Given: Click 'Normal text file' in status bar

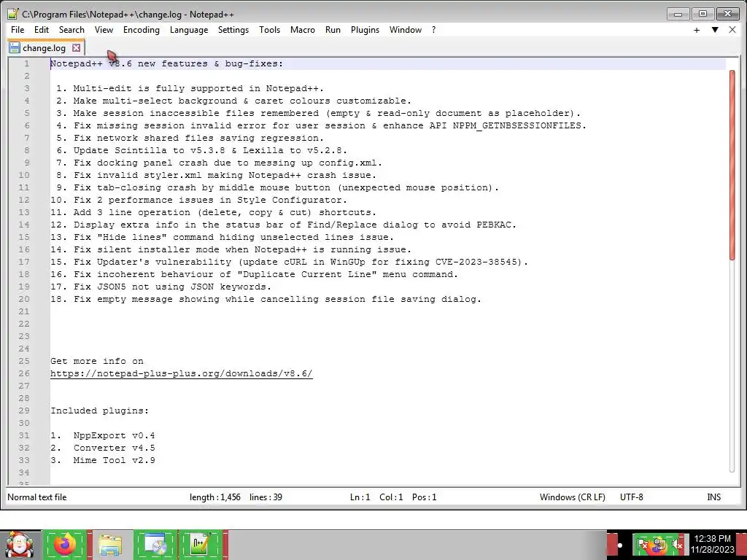Looking at the screenshot, I should [37, 497].
